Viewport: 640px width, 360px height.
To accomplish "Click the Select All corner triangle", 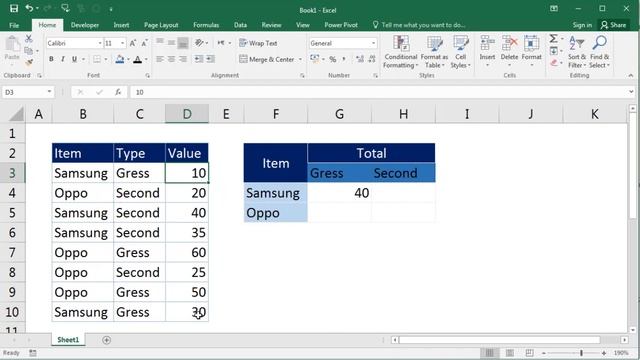I will pyautogui.click(x=17, y=114).
